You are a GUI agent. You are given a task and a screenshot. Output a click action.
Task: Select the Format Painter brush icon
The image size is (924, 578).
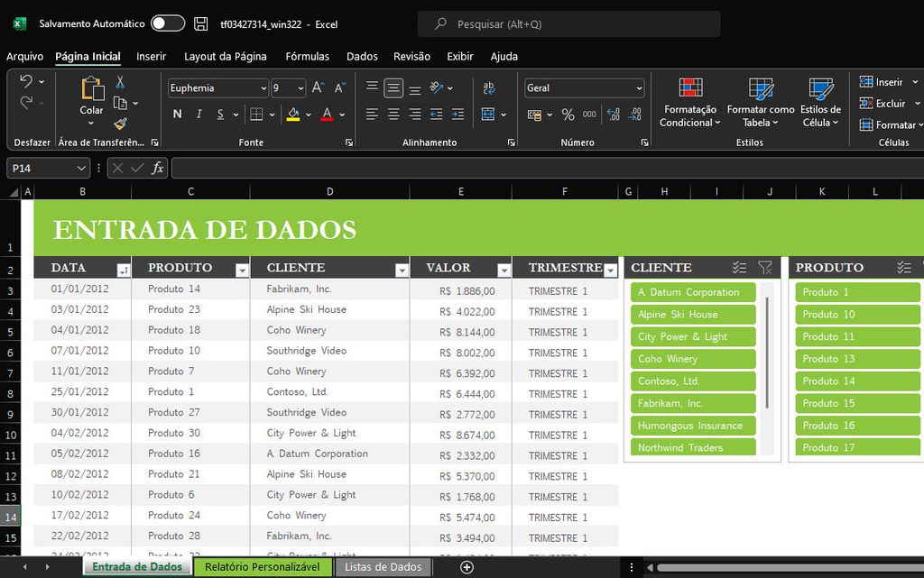(x=120, y=124)
